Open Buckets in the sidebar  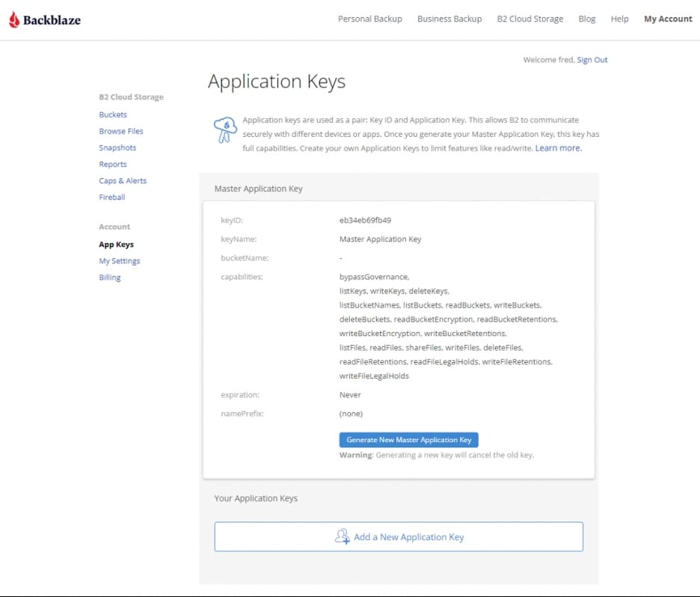click(113, 114)
